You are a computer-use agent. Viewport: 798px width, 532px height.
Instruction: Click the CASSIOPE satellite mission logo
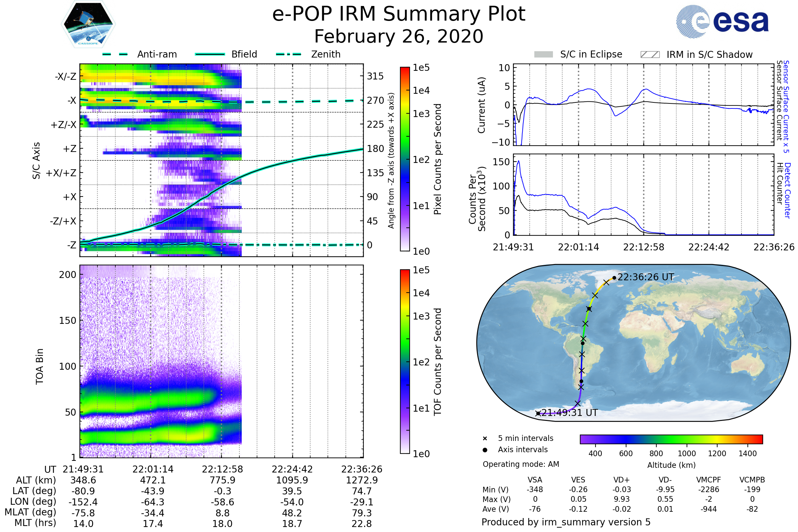[x=88, y=24]
